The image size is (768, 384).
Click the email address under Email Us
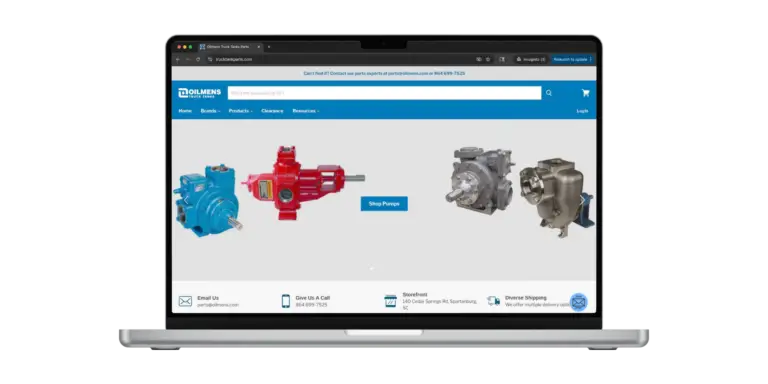point(218,305)
